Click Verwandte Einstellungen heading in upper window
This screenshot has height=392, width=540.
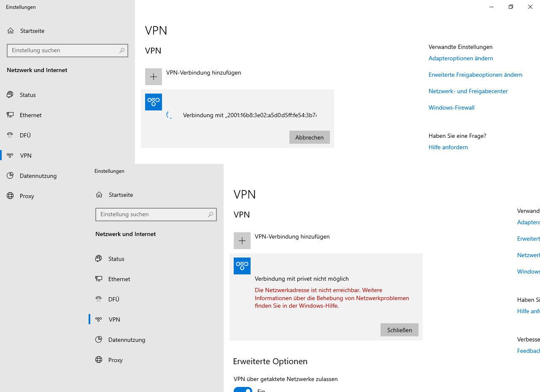click(x=461, y=47)
